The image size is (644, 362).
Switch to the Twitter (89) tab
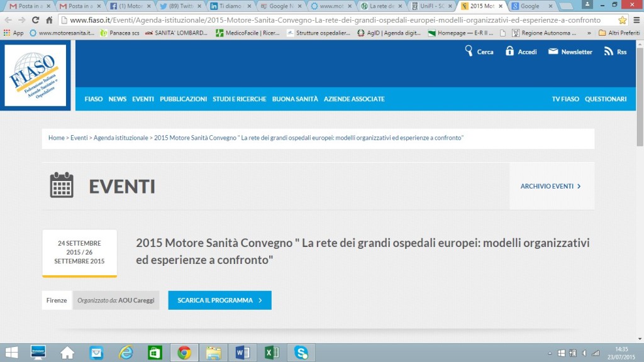[180, 6]
